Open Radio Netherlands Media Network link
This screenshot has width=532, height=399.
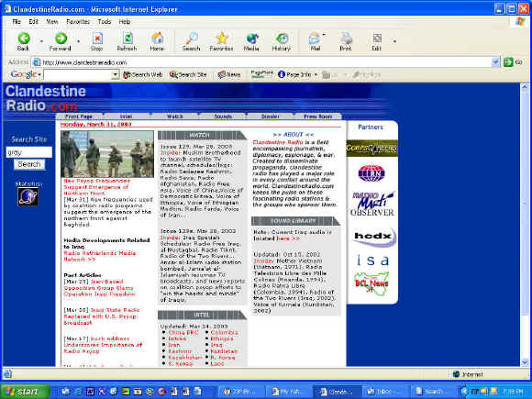pyautogui.click(x=99, y=256)
